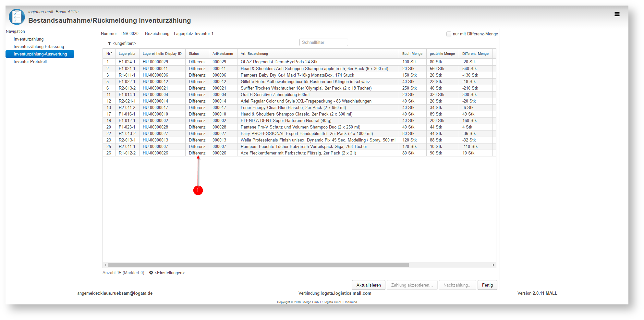Click the Lagerplatz Inventur 1 designation
Image resolution: width=644 pixels, height=320 pixels.
194,34
